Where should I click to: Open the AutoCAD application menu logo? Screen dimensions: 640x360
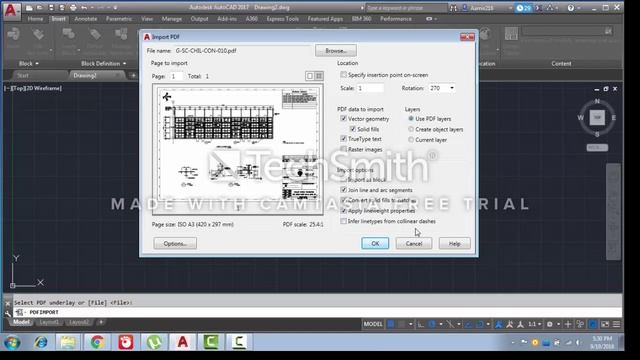click(x=11, y=11)
